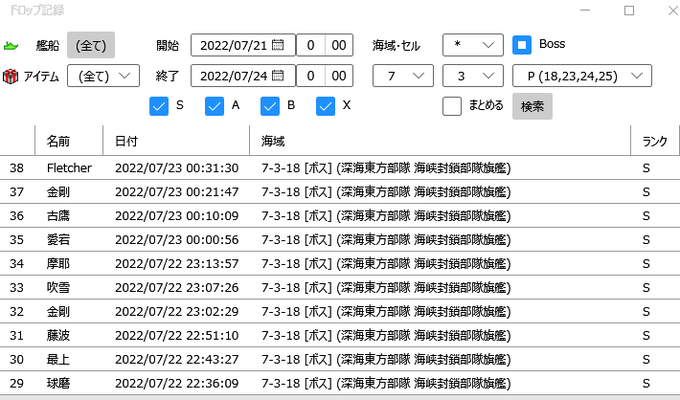Click 海域 cell of row 35
This screenshot has height=400, width=680.
[386, 239]
